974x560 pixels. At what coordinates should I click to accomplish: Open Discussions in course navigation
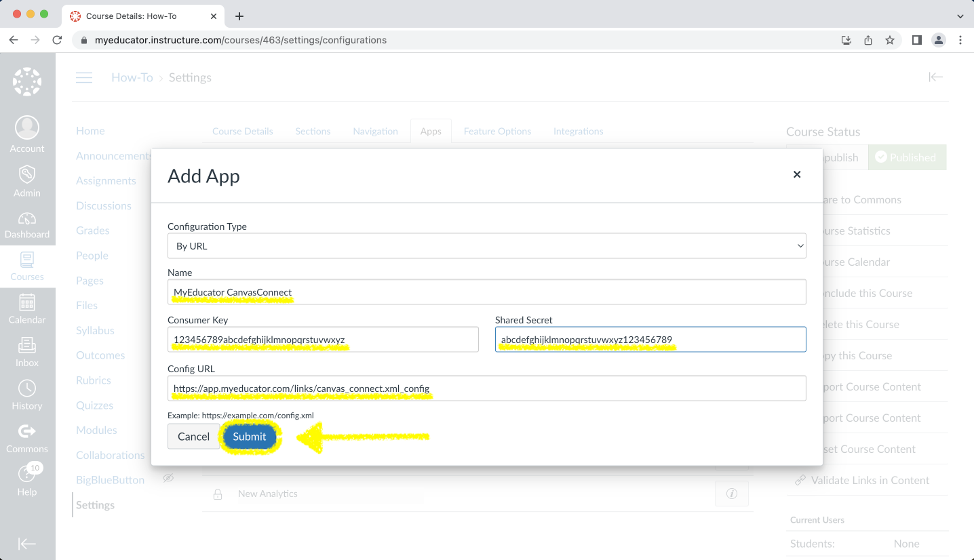(104, 205)
